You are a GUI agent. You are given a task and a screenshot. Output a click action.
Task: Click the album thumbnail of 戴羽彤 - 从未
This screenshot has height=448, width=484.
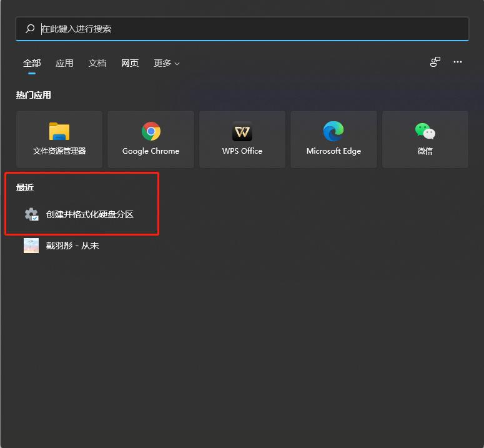[x=31, y=246]
